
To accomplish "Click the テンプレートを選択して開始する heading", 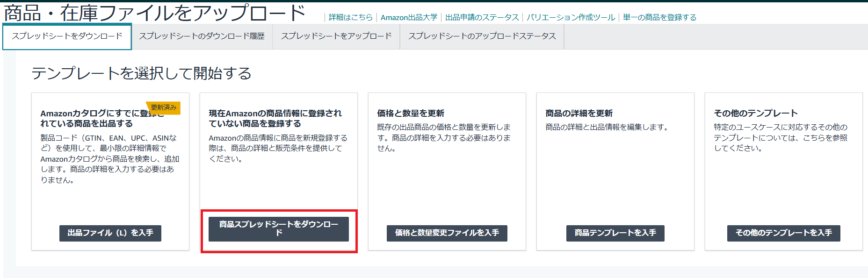I will tap(141, 73).
